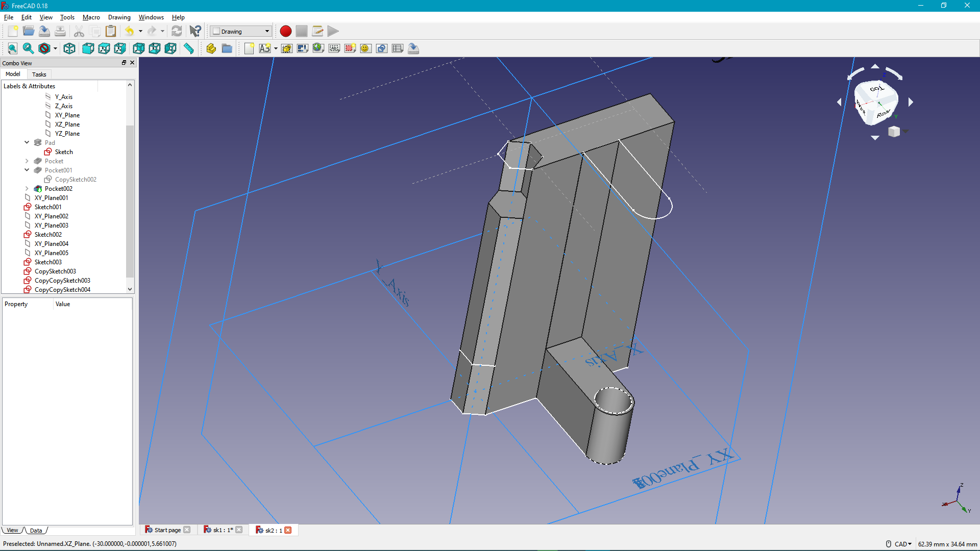
Task: Create a new group folder icon
Action: [227, 48]
